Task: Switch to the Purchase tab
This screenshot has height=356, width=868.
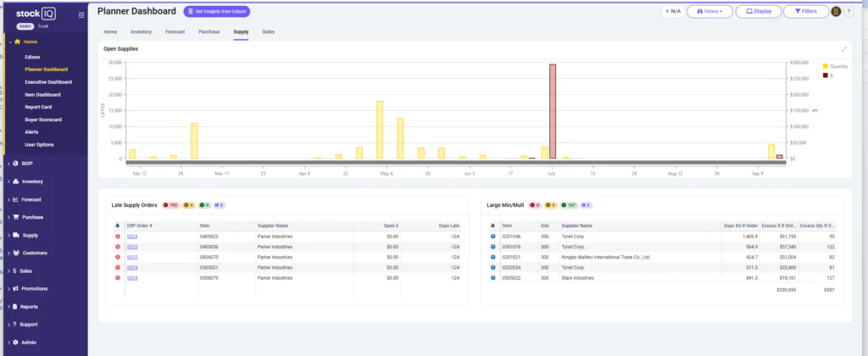Action: pos(209,31)
